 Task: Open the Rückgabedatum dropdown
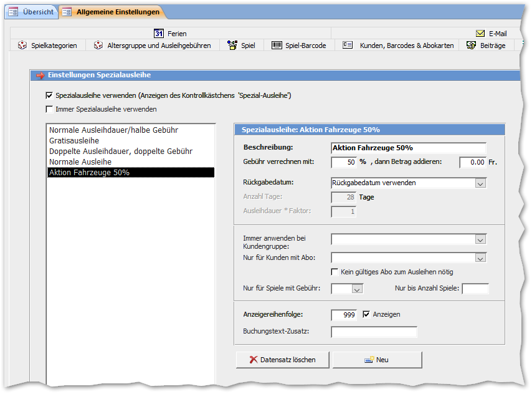pos(480,183)
